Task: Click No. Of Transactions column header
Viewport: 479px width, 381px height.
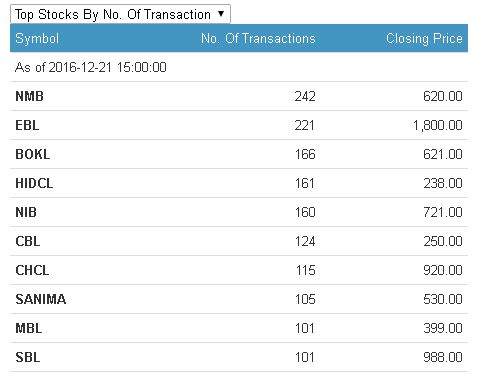Action: (258, 38)
